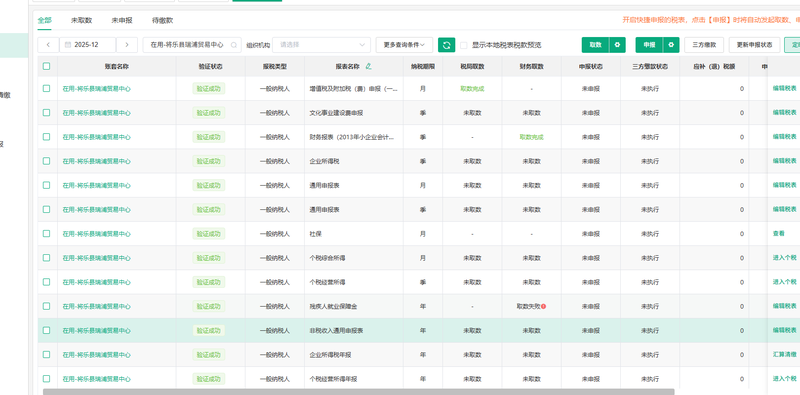Open the 2025-12 month picker

coord(87,45)
